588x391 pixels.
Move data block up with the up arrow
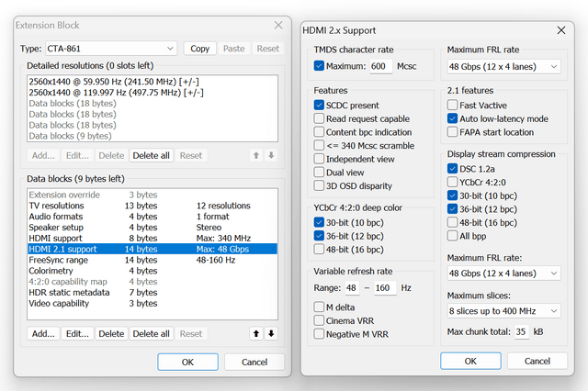pyautogui.click(x=256, y=333)
